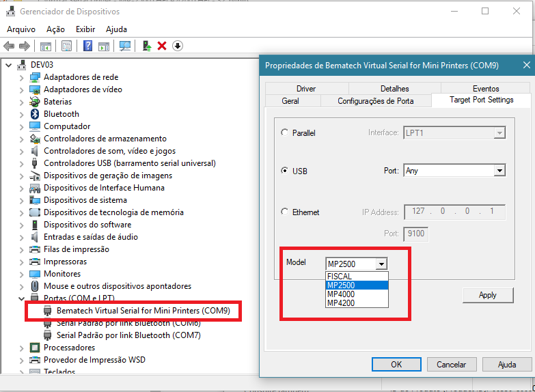Click the Mouse e outros dispositivos icon
Image resolution: width=535 pixels, height=392 pixels.
[x=35, y=286]
